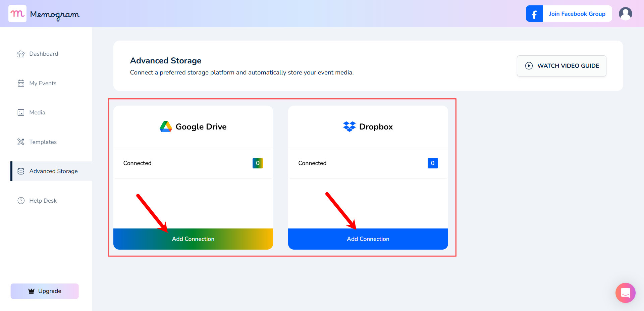
Task: Click the My Events calendar icon
Action: (x=21, y=83)
